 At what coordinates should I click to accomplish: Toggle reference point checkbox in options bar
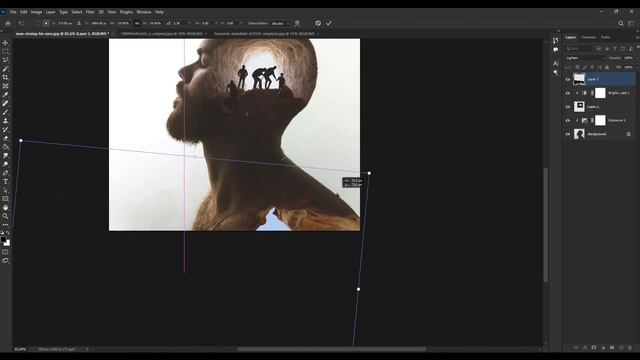37,23
